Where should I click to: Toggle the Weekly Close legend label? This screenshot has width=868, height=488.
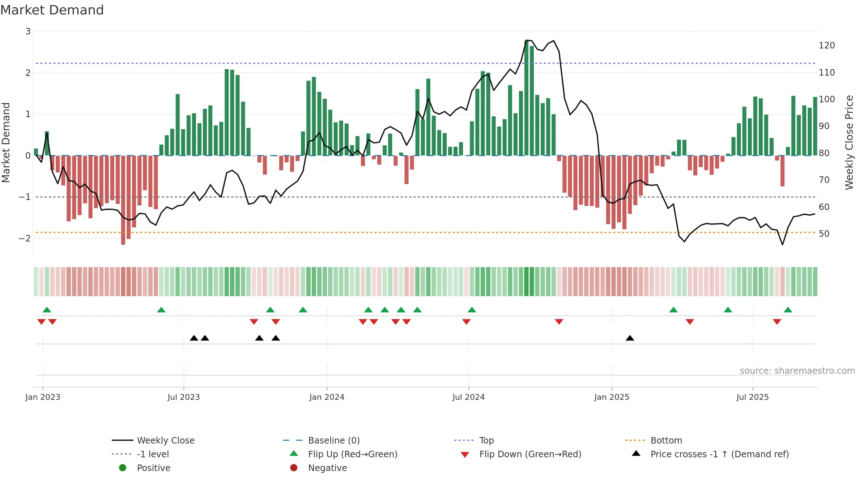coord(166,440)
